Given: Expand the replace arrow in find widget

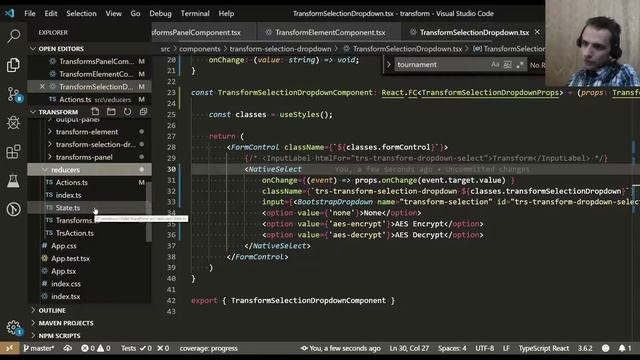Looking at the screenshot, I should click(x=389, y=64).
